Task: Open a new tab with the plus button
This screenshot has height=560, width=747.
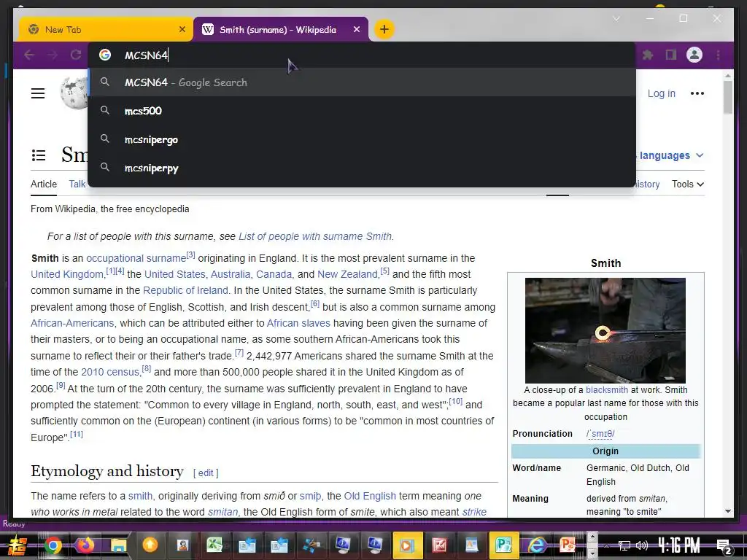Action: point(384,29)
